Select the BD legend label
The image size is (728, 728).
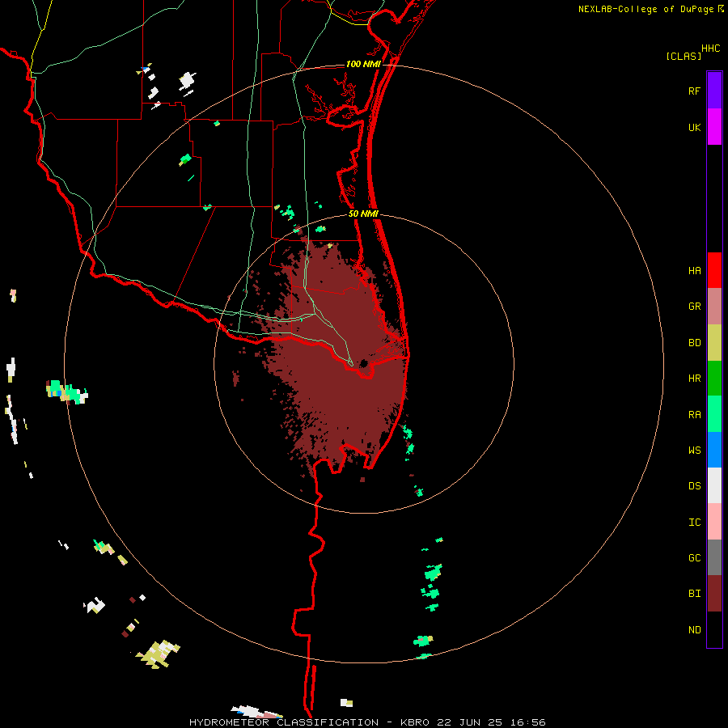point(694,343)
